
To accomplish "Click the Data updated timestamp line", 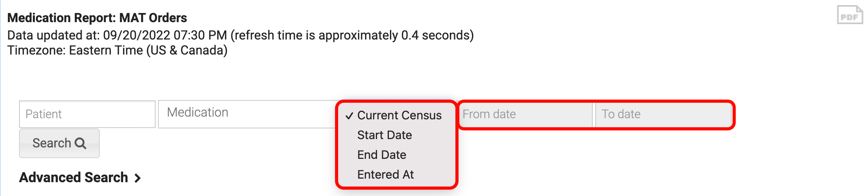I will 117,35.
